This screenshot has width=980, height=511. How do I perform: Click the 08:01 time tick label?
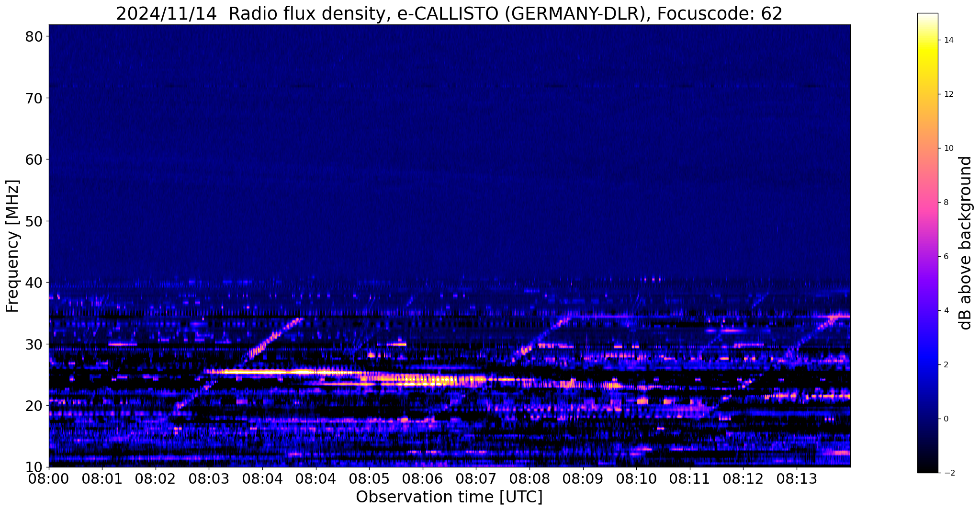click(x=102, y=479)
